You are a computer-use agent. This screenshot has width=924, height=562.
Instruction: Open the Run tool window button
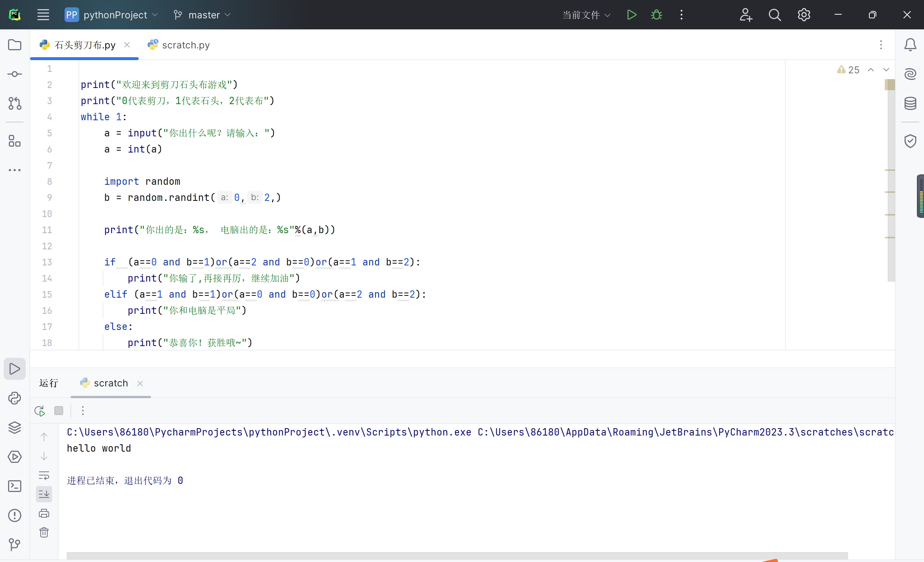pyautogui.click(x=15, y=369)
